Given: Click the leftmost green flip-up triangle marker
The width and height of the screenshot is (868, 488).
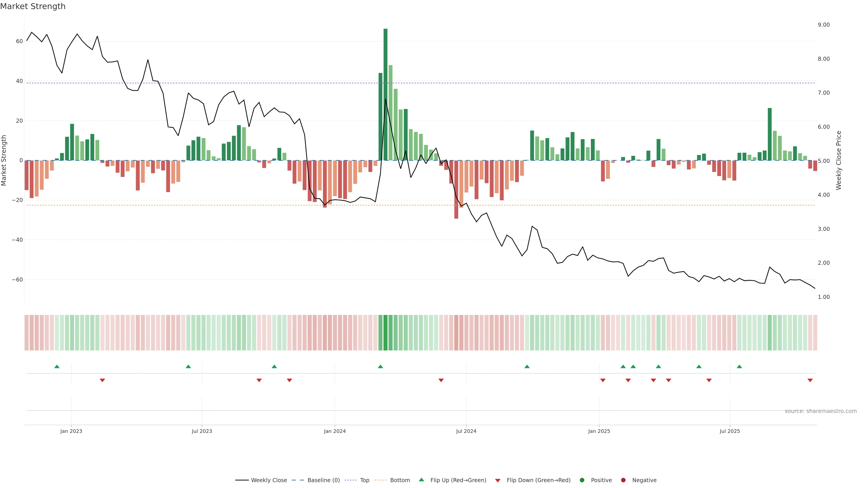Looking at the screenshot, I should (x=57, y=366).
